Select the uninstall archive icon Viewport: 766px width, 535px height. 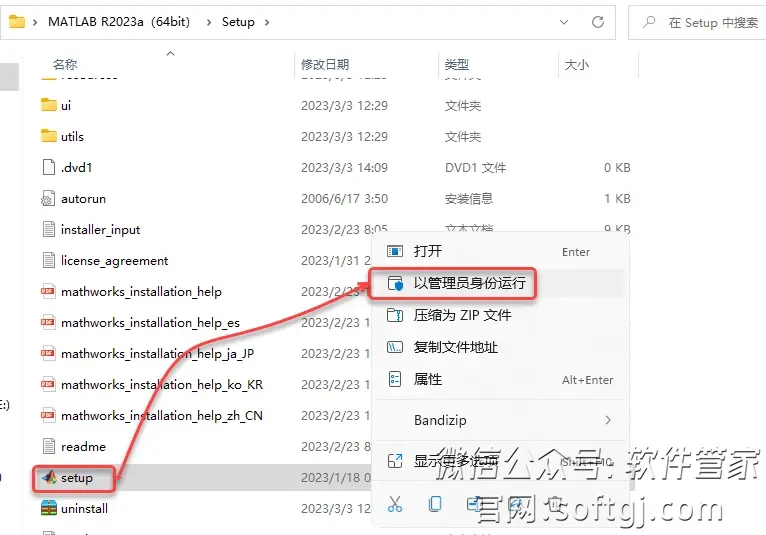(49, 508)
